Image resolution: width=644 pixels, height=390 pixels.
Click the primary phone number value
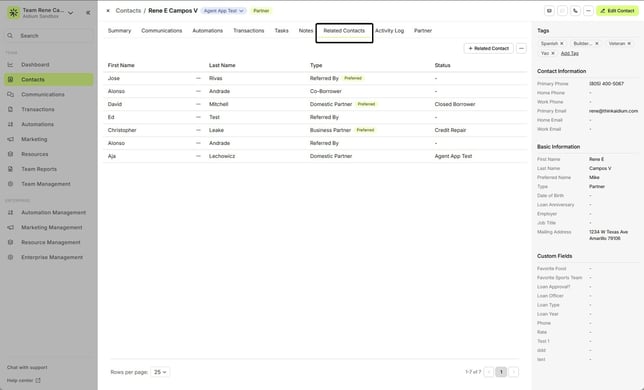pos(606,83)
